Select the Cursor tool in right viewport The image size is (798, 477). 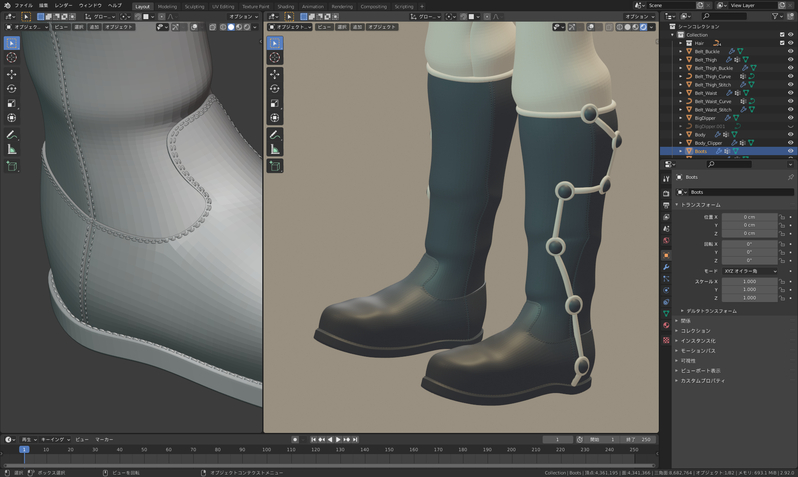[x=275, y=58]
